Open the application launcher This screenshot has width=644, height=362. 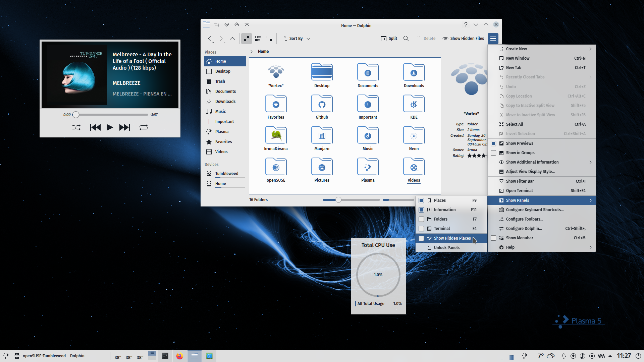point(6,356)
